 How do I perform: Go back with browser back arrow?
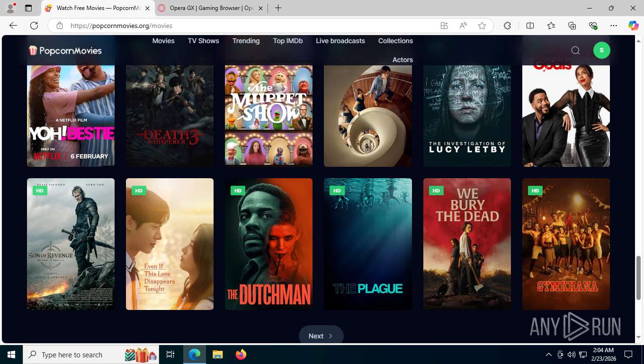pyautogui.click(x=13, y=26)
